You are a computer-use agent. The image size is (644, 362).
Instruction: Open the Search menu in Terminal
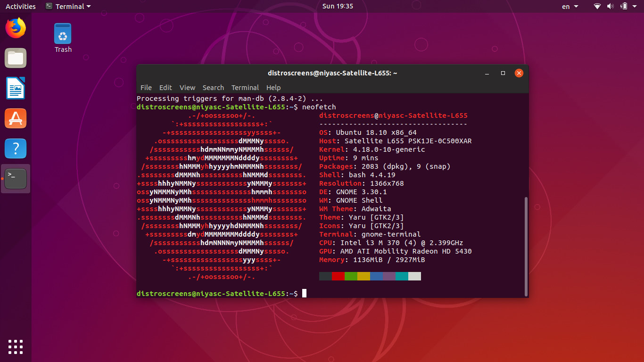[x=213, y=88]
